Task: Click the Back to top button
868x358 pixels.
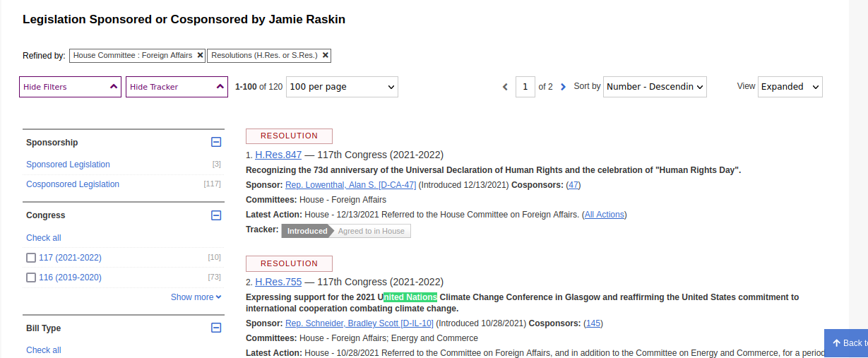Action: coord(846,342)
